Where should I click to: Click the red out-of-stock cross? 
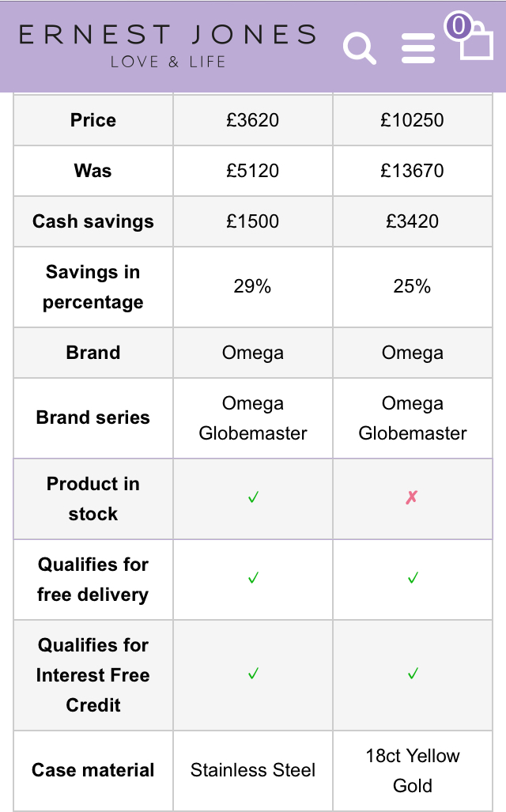[x=412, y=498]
